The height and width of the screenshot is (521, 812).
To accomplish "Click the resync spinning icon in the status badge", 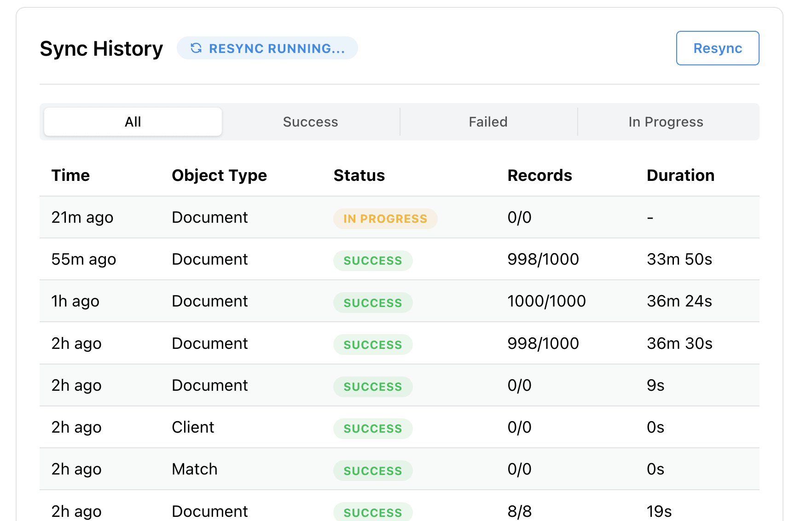I will point(196,48).
